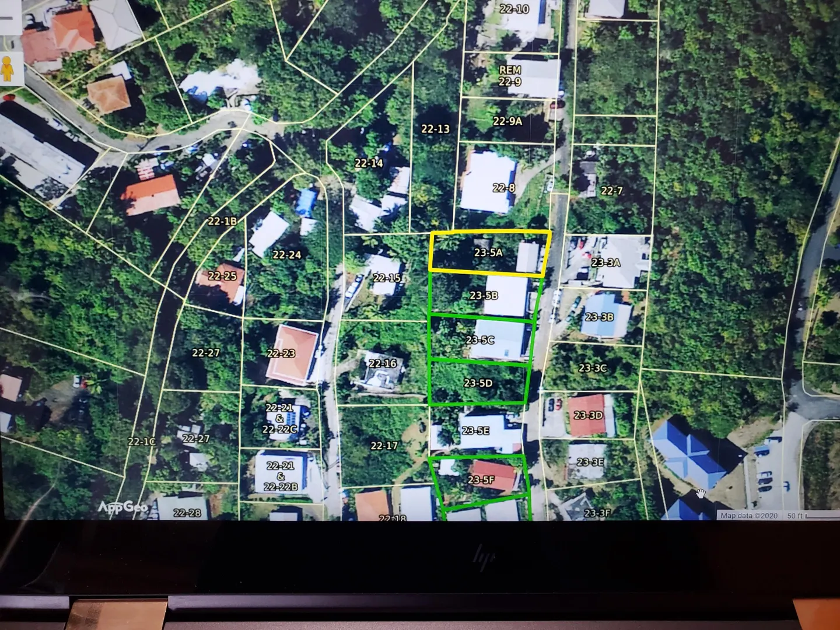This screenshot has width=840, height=630.
Task: Click parcel 23-3D with red roof
Action: point(587,415)
